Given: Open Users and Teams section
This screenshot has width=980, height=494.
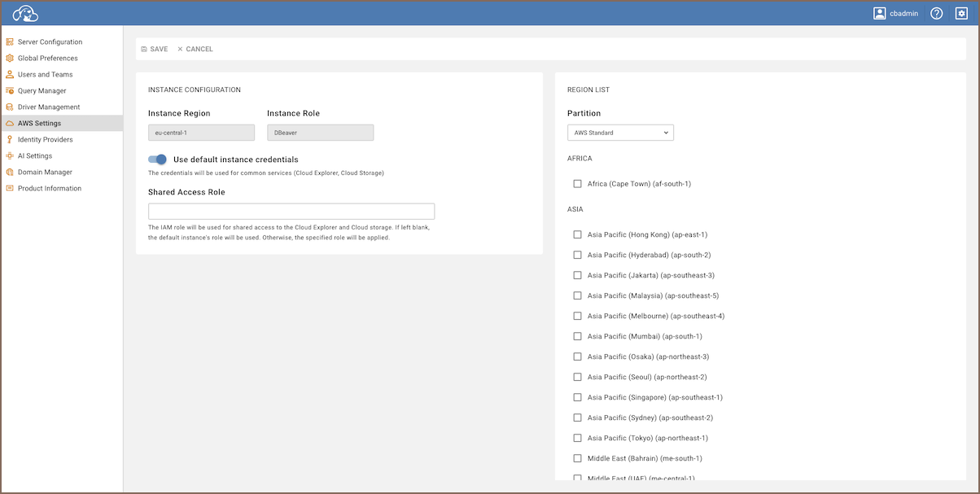Looking at the screenshot, I should pyautogui.click(x=46, y=75).
